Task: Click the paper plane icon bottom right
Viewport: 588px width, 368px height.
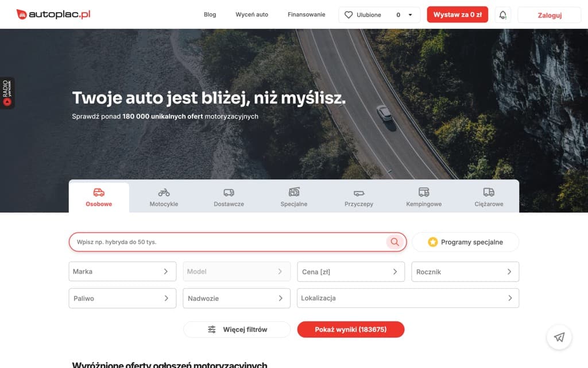Action: click(559, 338)
